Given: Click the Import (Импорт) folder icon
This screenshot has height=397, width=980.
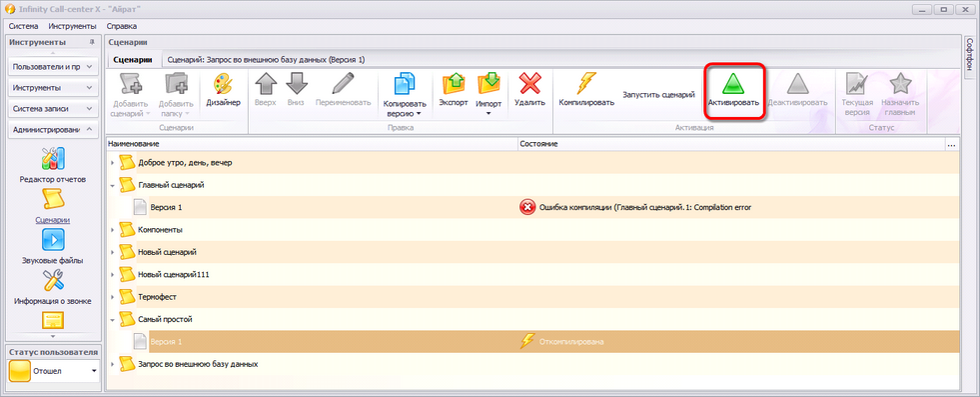Looking at the screenshot, I should click(x=489, y=84).
